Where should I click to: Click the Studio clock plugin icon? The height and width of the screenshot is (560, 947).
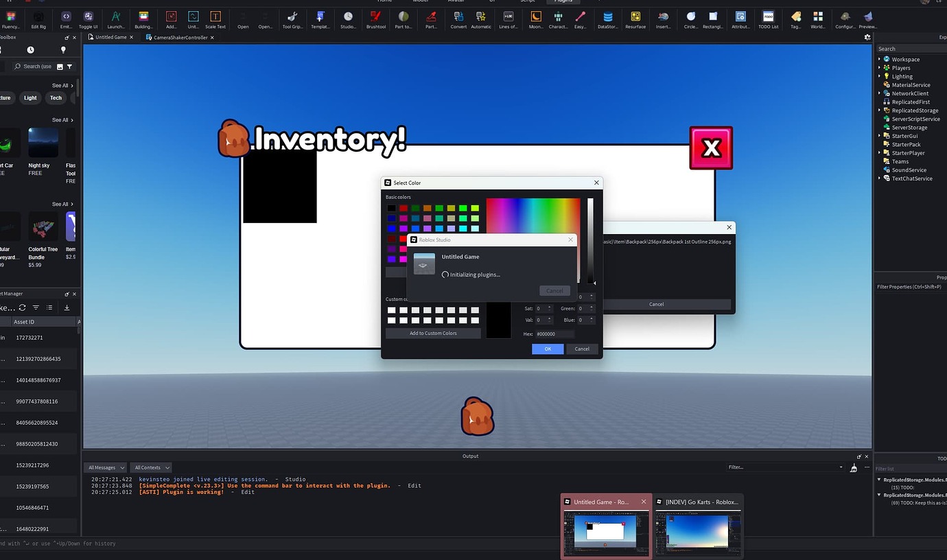[x=348, y=19]
